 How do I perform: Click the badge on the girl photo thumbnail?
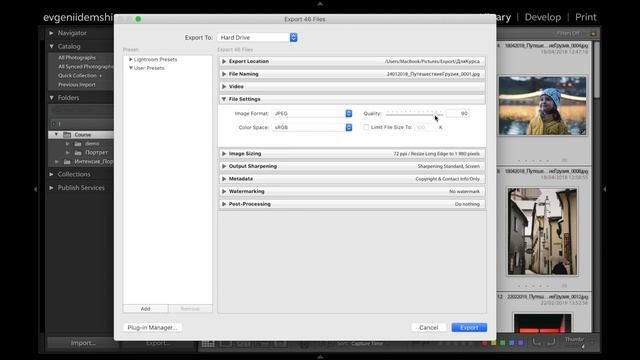click(x=582, y=131)
